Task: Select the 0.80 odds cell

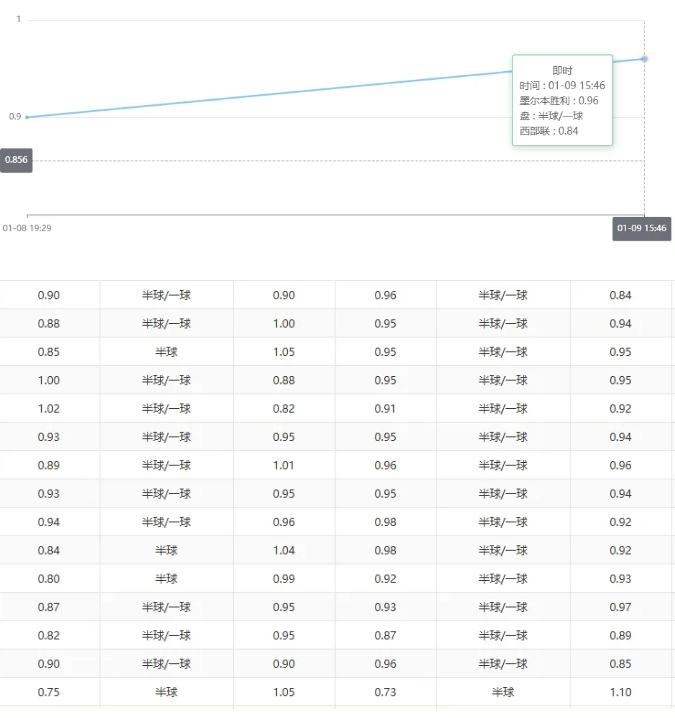Action: coord(48,579)
